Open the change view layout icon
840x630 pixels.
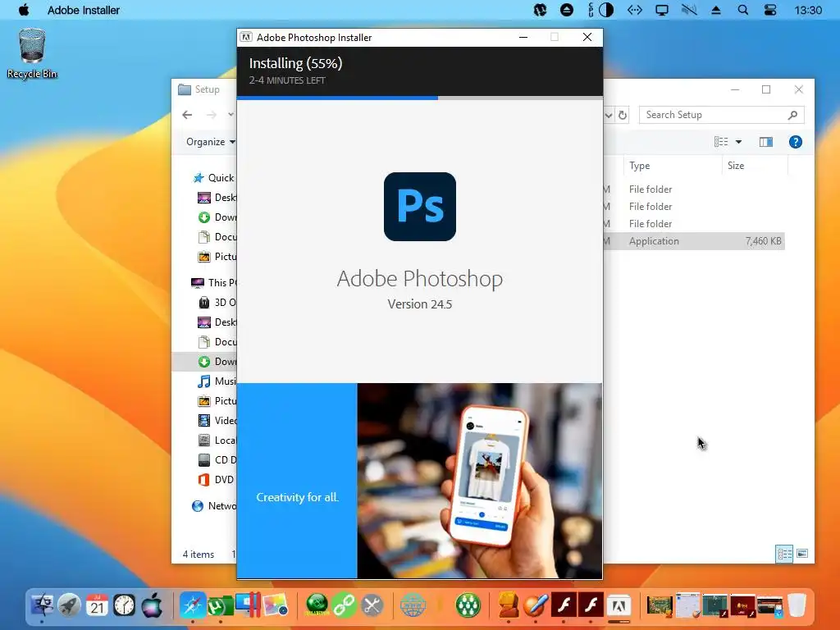tap(721, 141)
